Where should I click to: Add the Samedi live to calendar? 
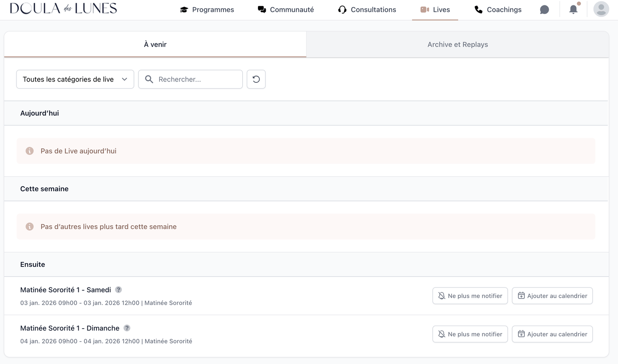(552, 296)
